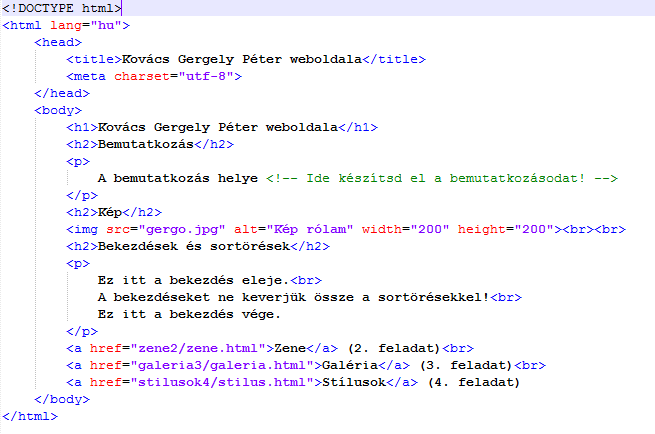This screenshot has height=434, width=655.
Task: Click the green HTML comment text
Action: pyautogui.click(x=442, y=178)
